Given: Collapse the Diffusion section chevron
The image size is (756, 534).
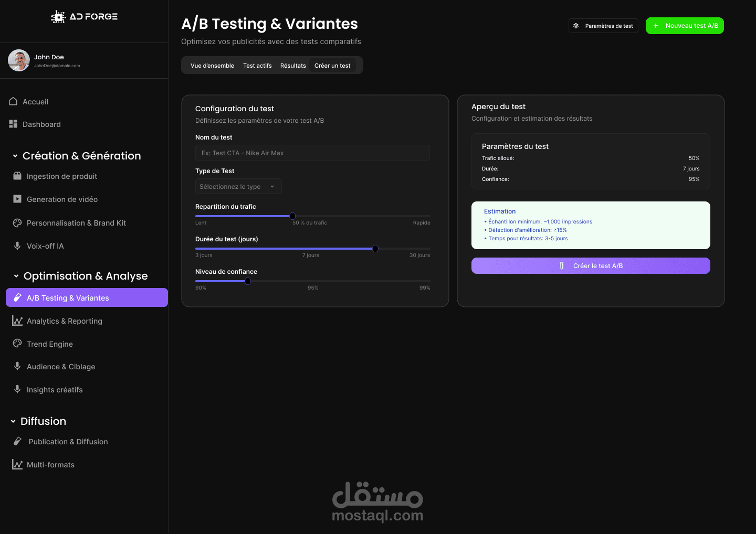Looking at the screenshot, I should click(x=13, y=421).
